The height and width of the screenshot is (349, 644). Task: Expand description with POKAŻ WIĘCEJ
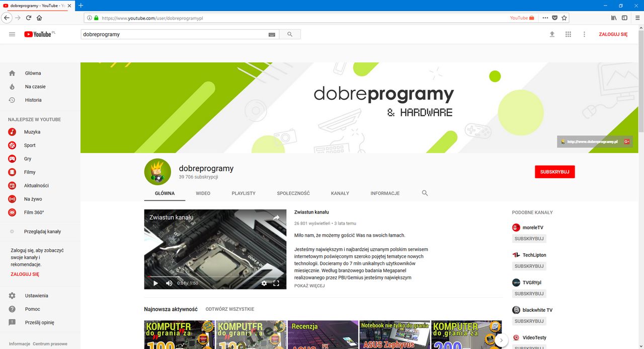click(309, 286)
